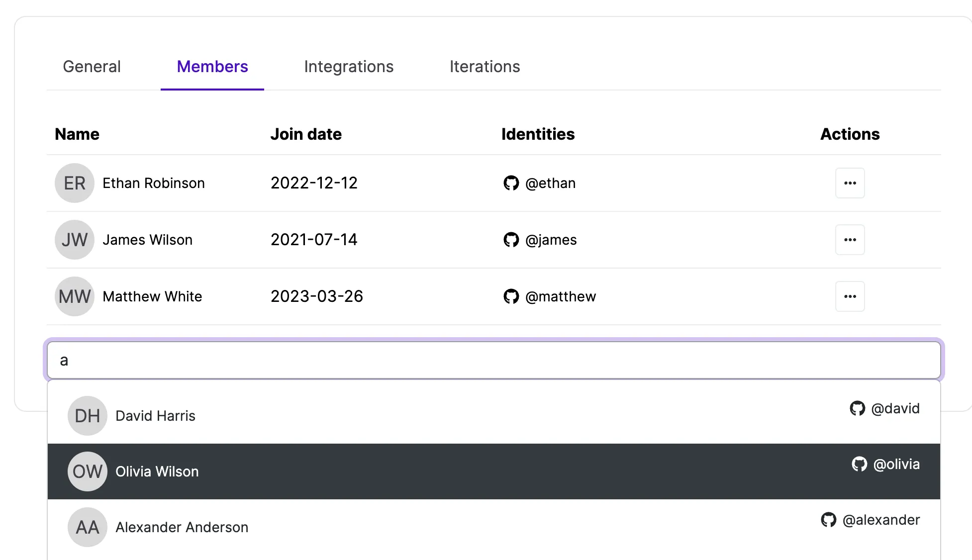Image resolution: width=972 pixels, height=560 pixels.
Task: Go to the Iterations tab
Action: [x=485, y=67]
